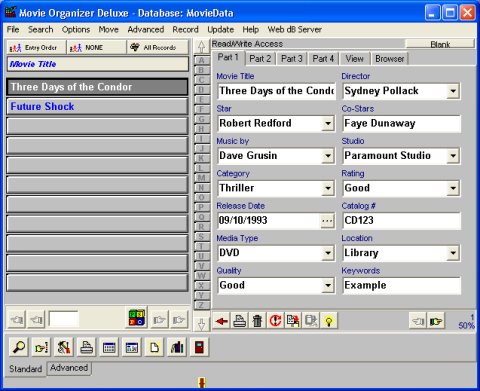Open the bar chart statistics icon
Image resolution: width=480 pixels, height=391 pixels.
177,347
